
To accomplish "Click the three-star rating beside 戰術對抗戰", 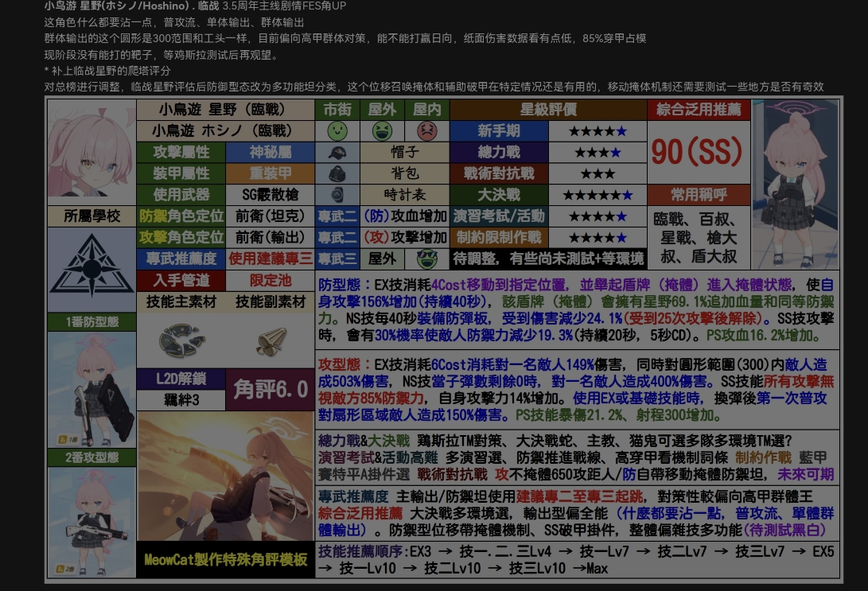I will tap(597, 173).
